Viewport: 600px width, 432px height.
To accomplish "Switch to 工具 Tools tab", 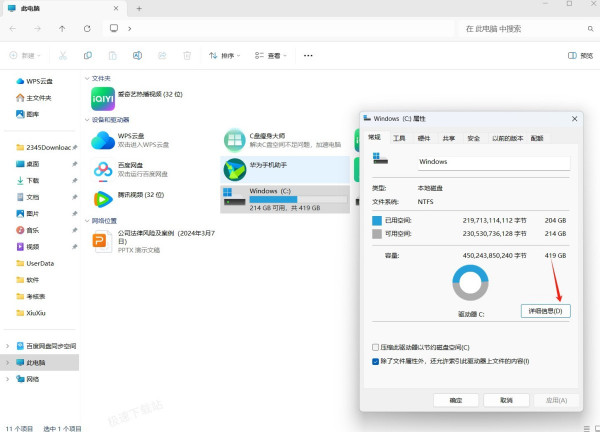I will pos(399,138).
